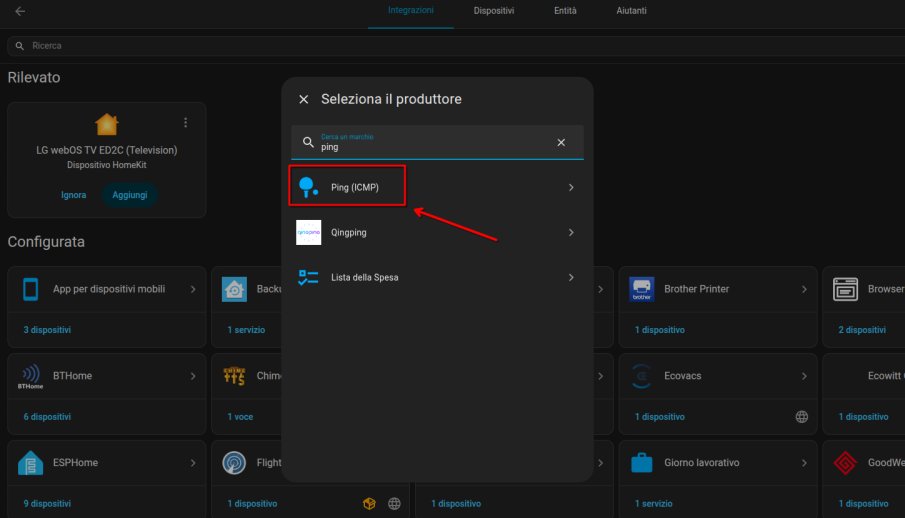Add the LG webOS TV with Aggiungi
905x518 pixels.
130,195
